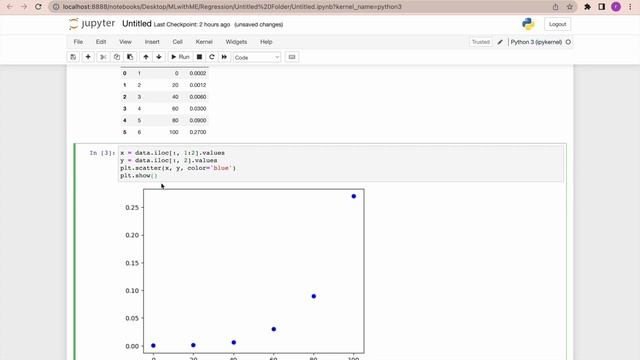640x360 pixels.
Task: Click the plt.show() line in code
Action: pos(139,176)
